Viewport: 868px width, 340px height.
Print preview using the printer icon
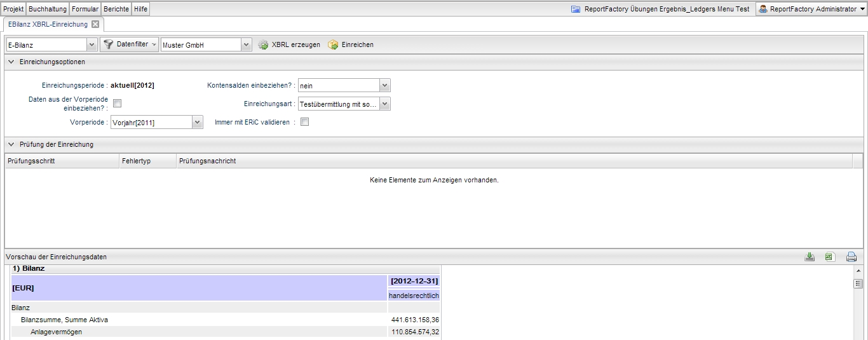[x=851, y=257]
